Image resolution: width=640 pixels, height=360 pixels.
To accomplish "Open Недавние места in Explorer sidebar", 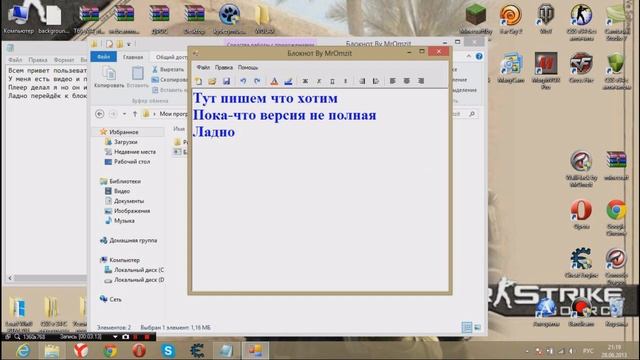I will pos(135,151).
